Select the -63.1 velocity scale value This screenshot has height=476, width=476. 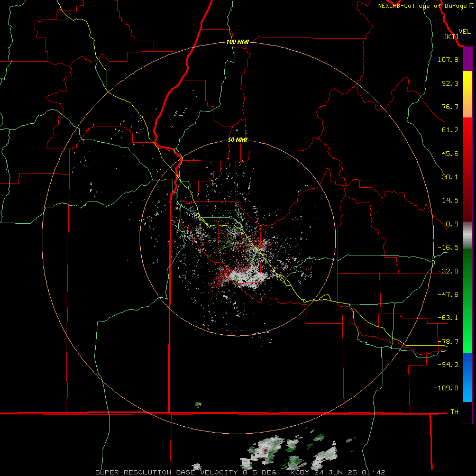point(448,318)
